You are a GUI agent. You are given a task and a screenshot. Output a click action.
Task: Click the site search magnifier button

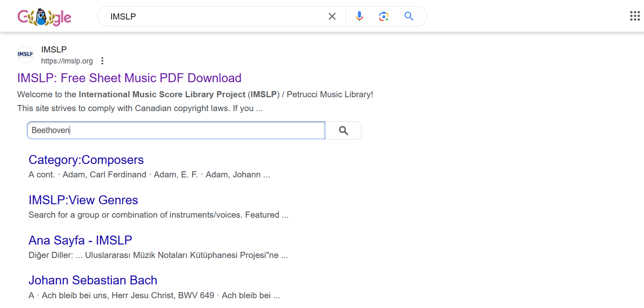click(x=343, y=130)
